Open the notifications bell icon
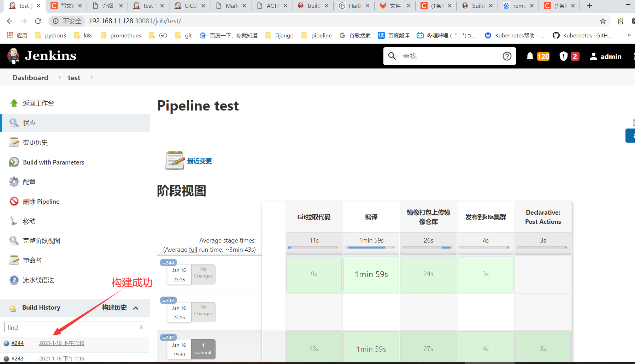Screen dimensions: 635x364 (530, 56)
